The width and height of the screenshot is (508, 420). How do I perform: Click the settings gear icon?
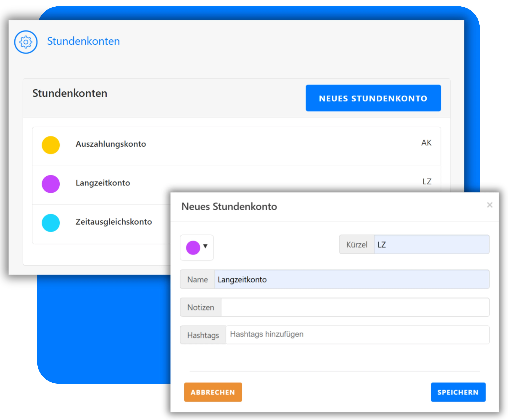(x=26, y=42)
